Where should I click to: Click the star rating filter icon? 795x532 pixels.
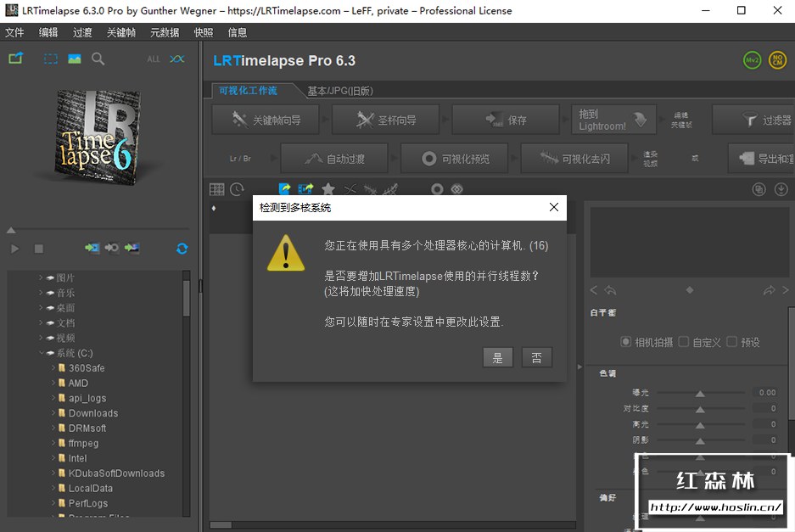pos(328,189)
